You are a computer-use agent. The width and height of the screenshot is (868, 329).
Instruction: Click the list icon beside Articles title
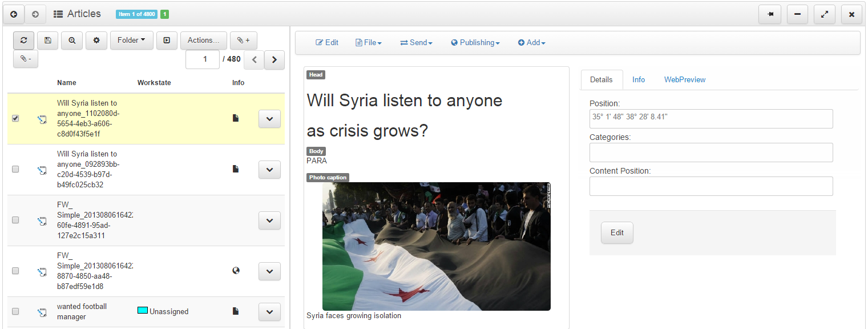coord(58,14)
